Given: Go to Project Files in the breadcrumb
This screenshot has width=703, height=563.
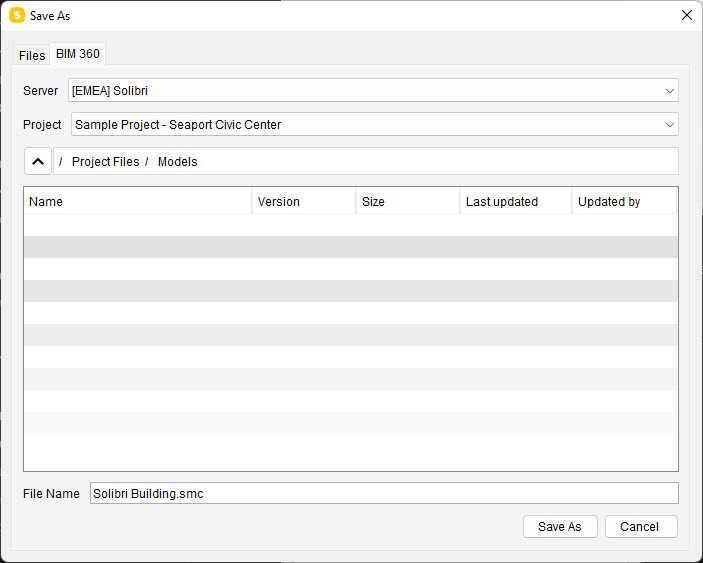Looking at the screenshot, I should tap(105, 162).
